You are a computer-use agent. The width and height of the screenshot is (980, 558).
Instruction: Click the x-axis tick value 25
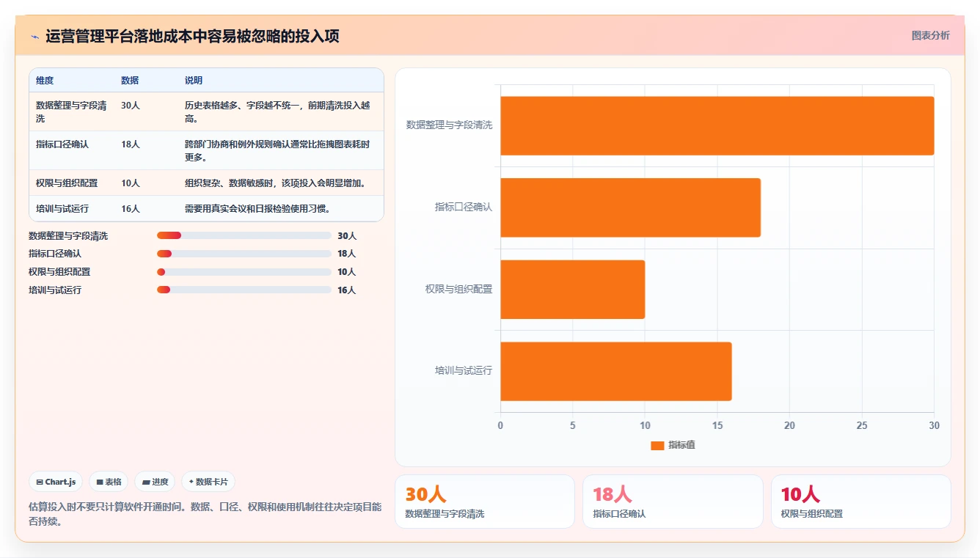[x=862, y=425]
